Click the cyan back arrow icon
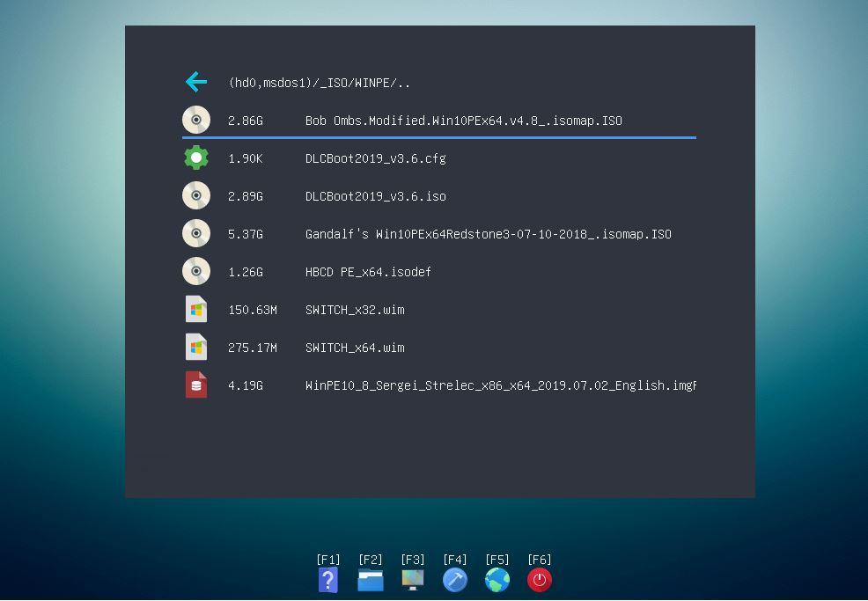The height and width of the screenshot is (601, 868). point(196,82)
